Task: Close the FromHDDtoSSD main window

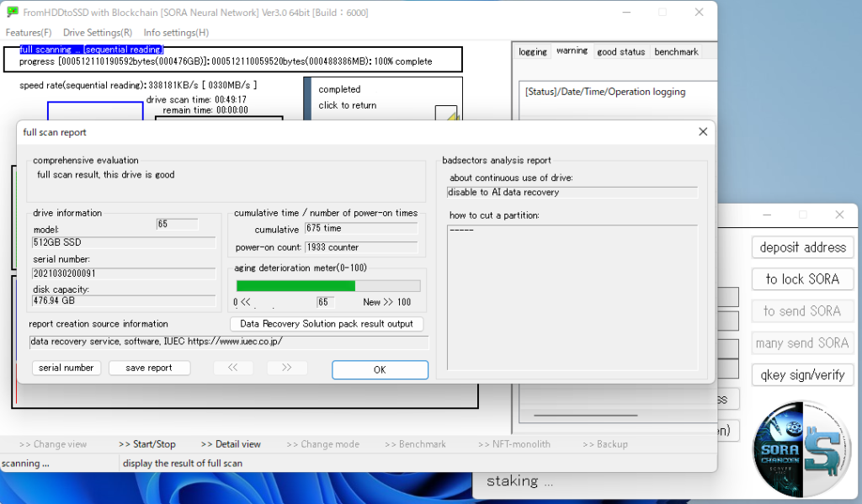Action: (699, 12)
